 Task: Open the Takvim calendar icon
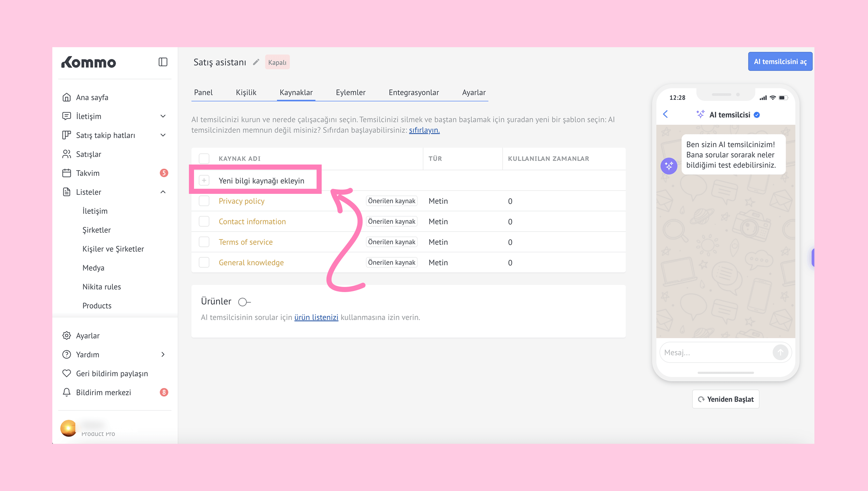coord(66,173)
